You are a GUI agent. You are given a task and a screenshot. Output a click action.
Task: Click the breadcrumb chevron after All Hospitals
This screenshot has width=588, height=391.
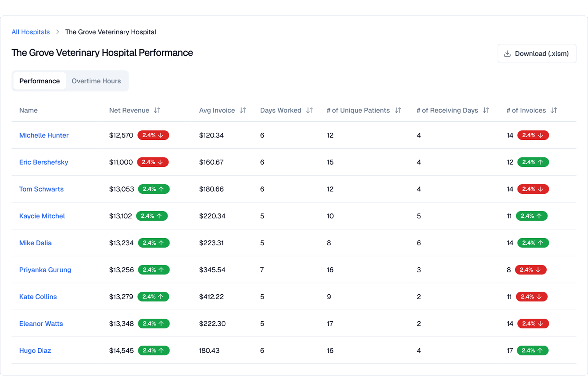pos(57,32)
